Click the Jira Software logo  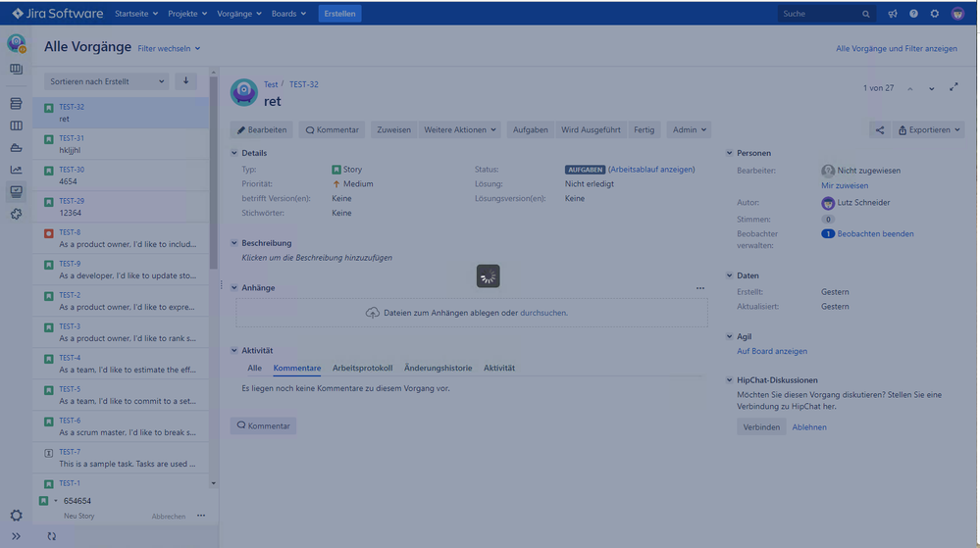pyautogui.click(x=57, y=13)
